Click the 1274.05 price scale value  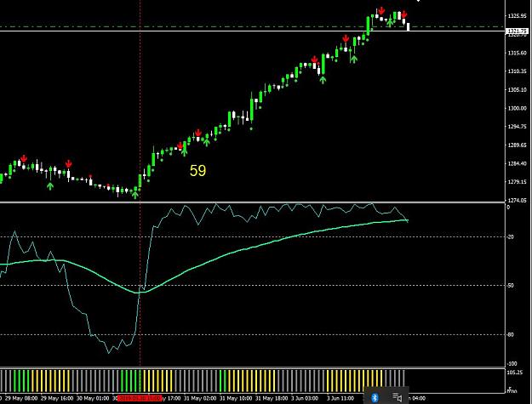pyautogui.click(x=518, y=201)
